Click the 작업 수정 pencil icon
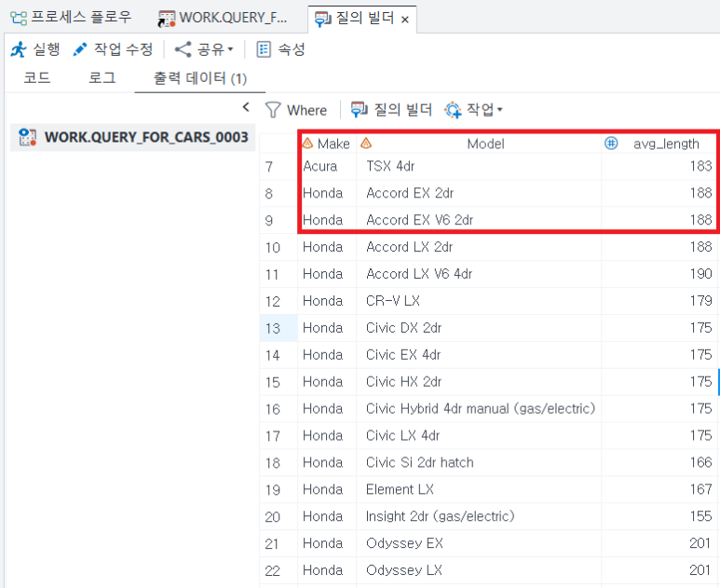The height and width of the screenshot is (588, 720). [80, 49]
